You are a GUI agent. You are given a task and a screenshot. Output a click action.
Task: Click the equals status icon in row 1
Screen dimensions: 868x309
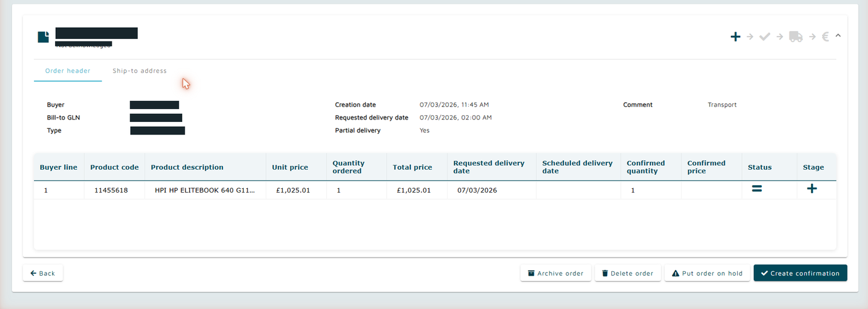pyautogui.click(x=757, y=189)
